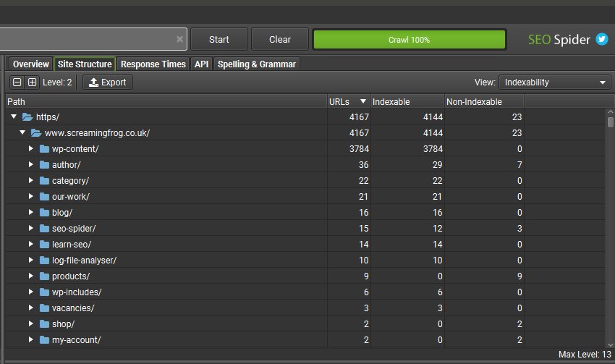615x364 pixels.
Task: Sort by the Indexable column header
Action: point(407,101)
